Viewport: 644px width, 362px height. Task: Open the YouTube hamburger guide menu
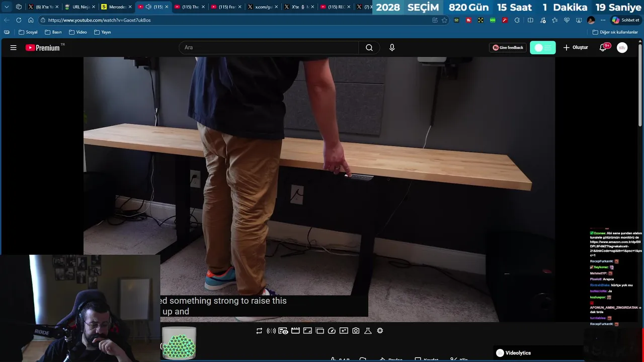point(14,48)
